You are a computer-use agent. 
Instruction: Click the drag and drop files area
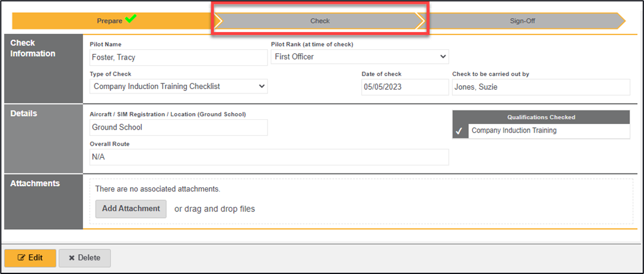coord(214,209)
